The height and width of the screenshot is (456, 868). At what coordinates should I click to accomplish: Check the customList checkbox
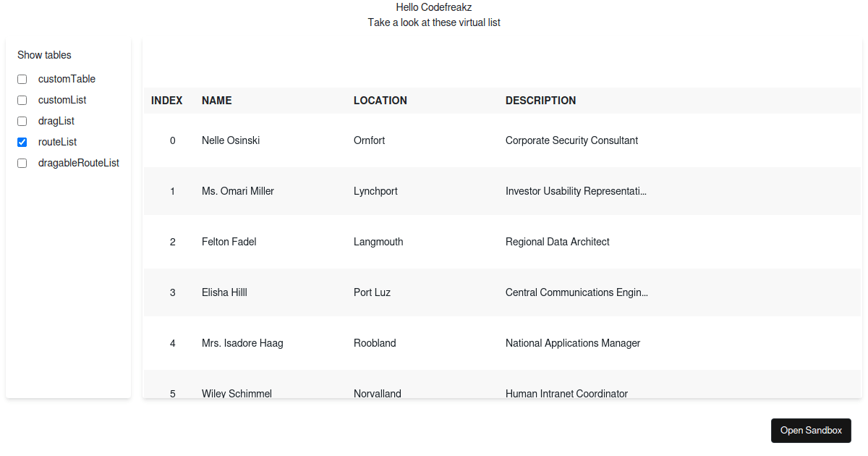pos(22,100)
